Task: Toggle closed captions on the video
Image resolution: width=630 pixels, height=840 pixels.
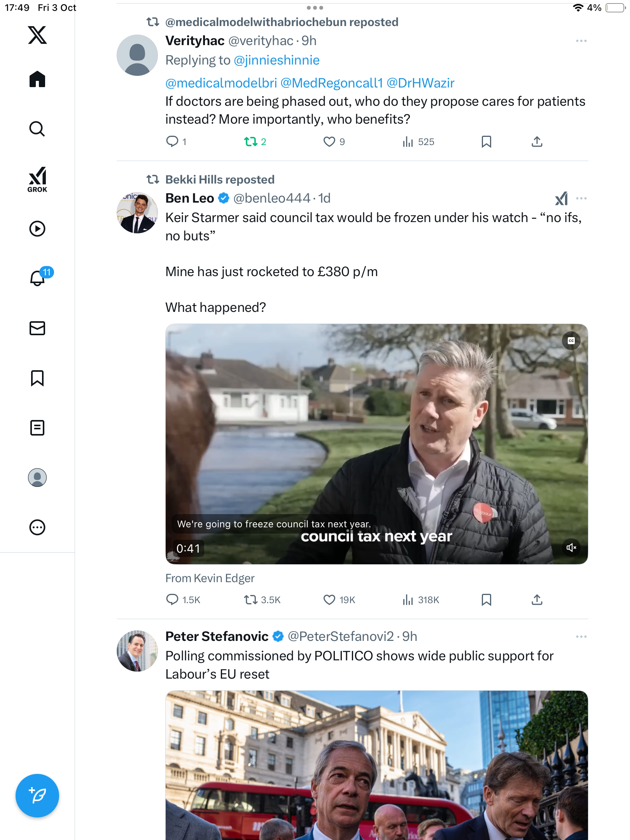Action: click(571, 341)
